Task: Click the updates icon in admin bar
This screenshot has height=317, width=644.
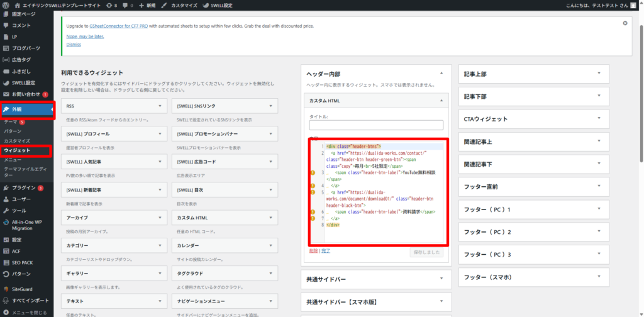Action: [x=109, y=5]
